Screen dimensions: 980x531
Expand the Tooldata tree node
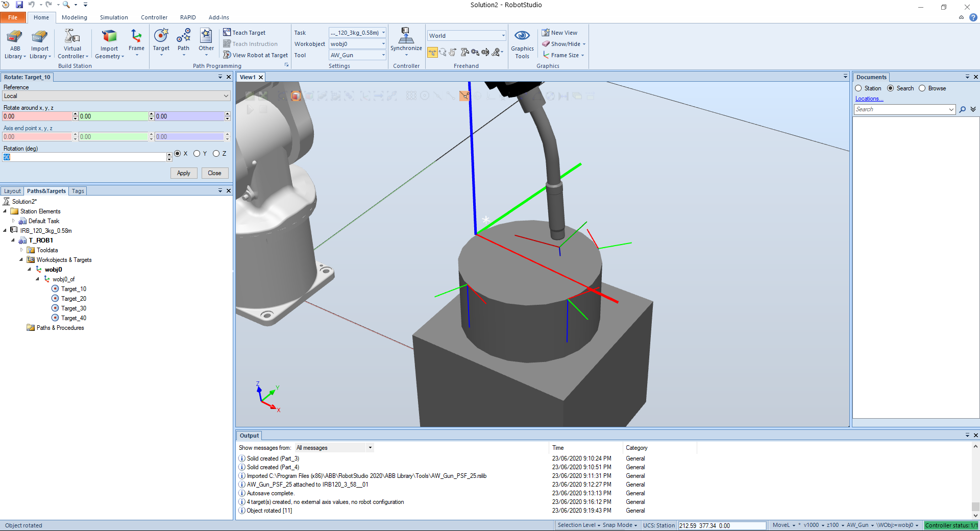[21, 250]
